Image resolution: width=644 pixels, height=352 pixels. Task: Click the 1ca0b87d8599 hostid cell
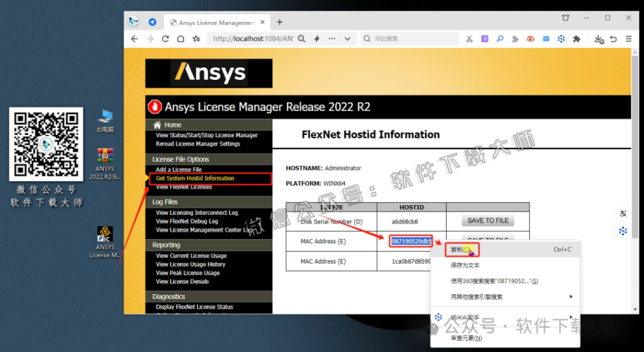[x=411, y=261]
